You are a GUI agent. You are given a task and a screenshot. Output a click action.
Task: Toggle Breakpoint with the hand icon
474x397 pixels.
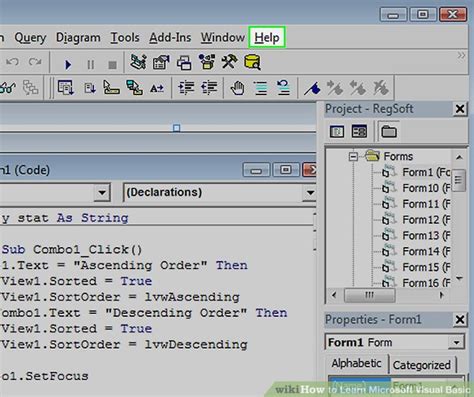[237, 88]
